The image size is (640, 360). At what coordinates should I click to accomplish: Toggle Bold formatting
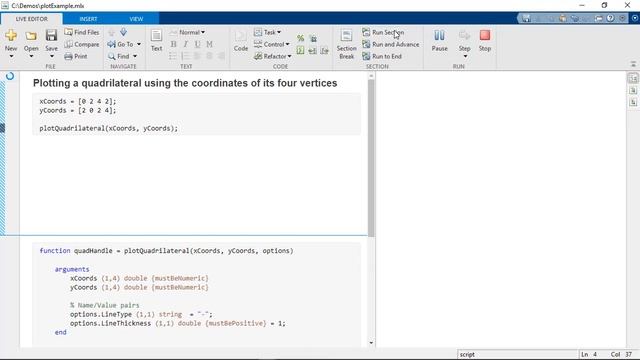pyautogui.click(x=173, y=44)
